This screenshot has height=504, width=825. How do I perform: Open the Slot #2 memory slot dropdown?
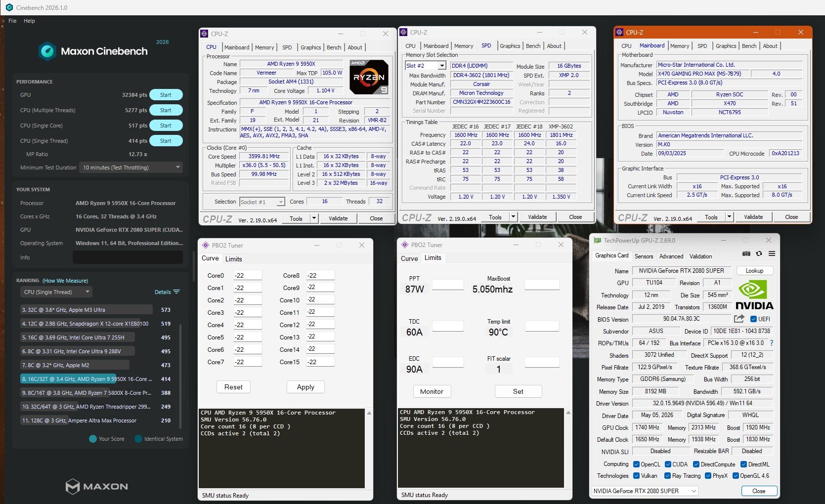pyautogui.click(x=425, y=66)
